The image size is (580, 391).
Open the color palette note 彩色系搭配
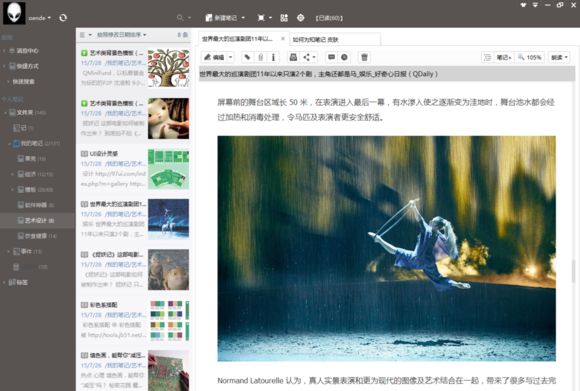point(134,320)
